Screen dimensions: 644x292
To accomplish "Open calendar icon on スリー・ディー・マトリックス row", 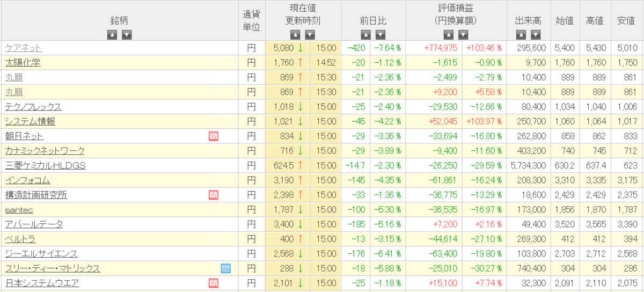I will point(225,268).
